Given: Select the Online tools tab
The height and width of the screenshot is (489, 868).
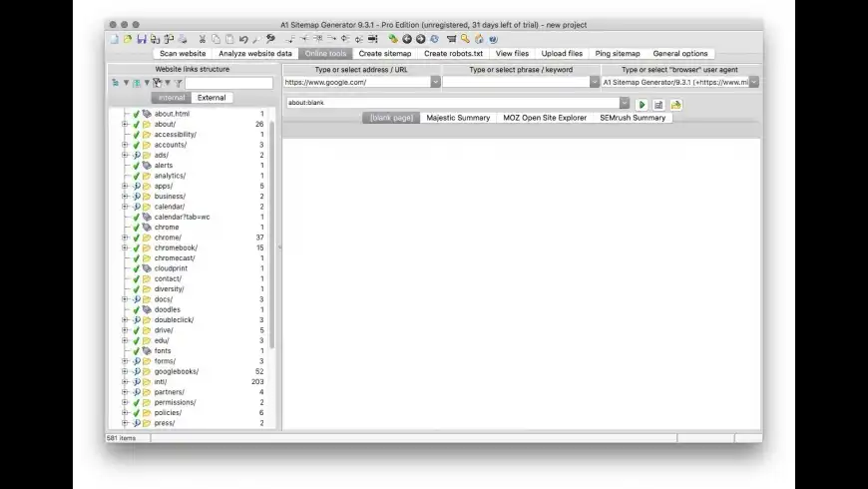Looking at the screenshot, I should (x=325, y=54).
